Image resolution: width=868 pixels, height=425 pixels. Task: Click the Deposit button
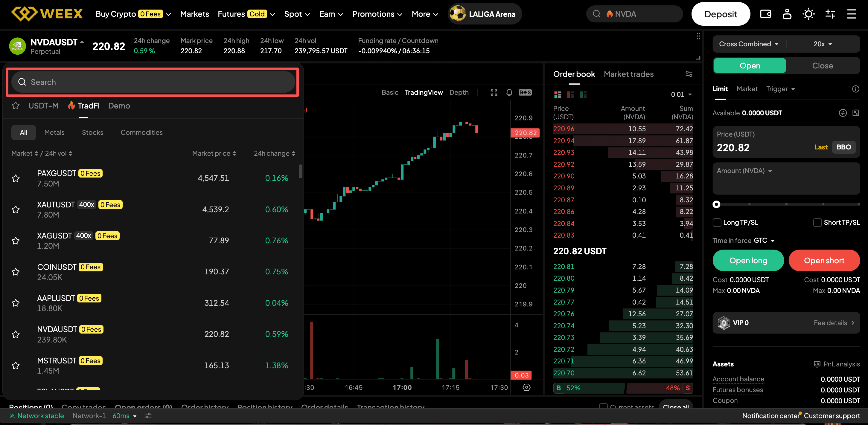[x=721, y=14]
